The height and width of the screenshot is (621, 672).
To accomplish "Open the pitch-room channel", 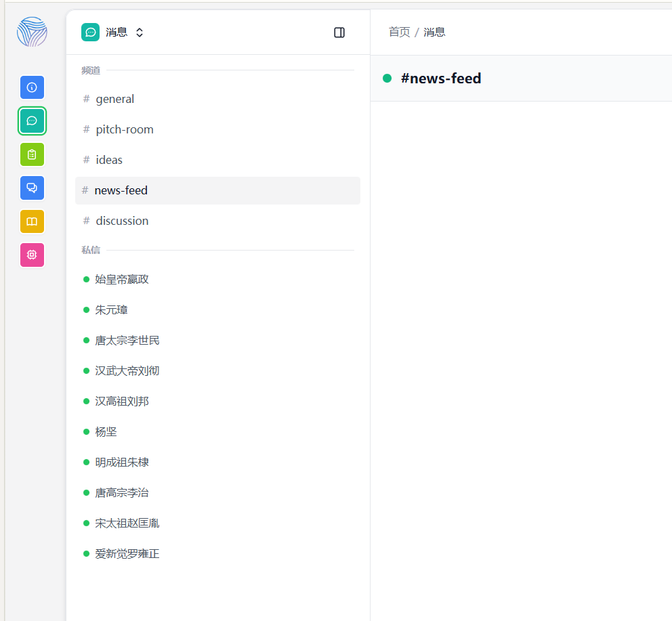I will (217, 129).
